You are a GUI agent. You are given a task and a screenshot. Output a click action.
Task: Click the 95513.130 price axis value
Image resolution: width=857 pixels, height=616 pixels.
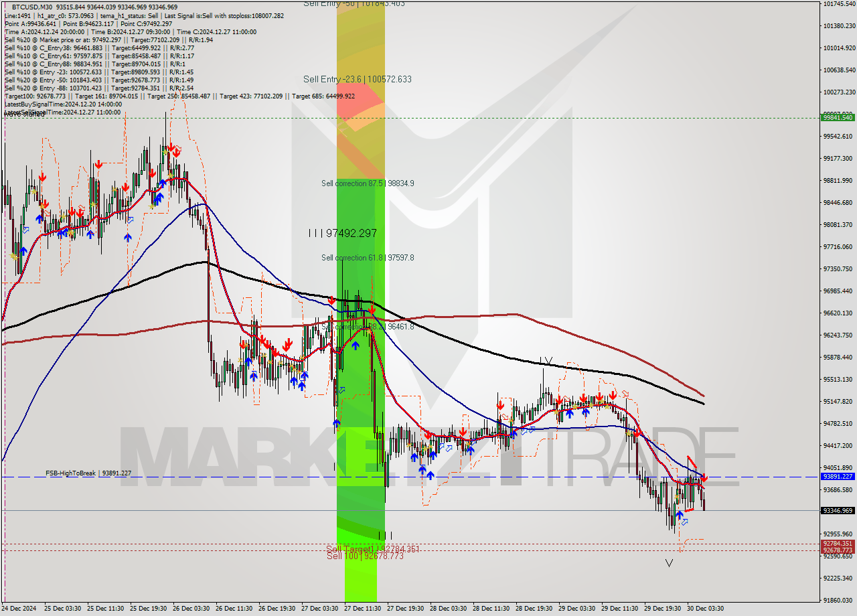pos(838,380)
